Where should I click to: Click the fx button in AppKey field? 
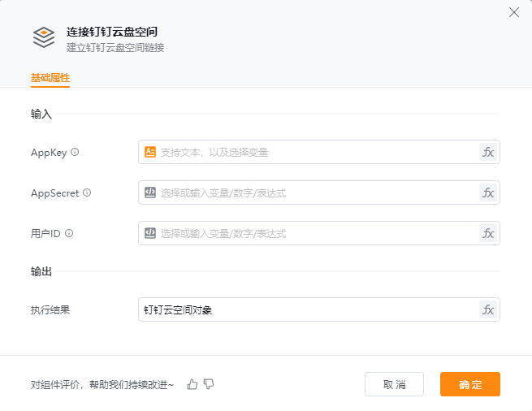[x=488, y=152]
